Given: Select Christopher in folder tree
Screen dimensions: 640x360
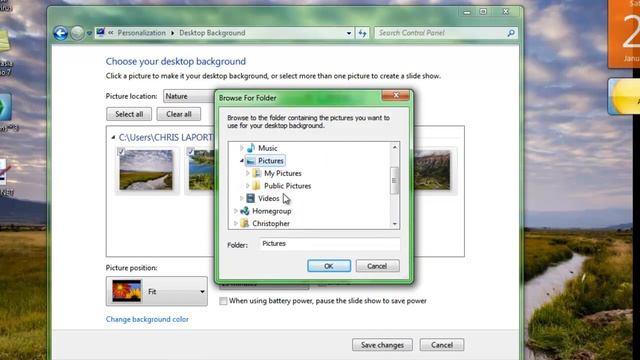Looking at the screenshot, I should coord(271,224).
